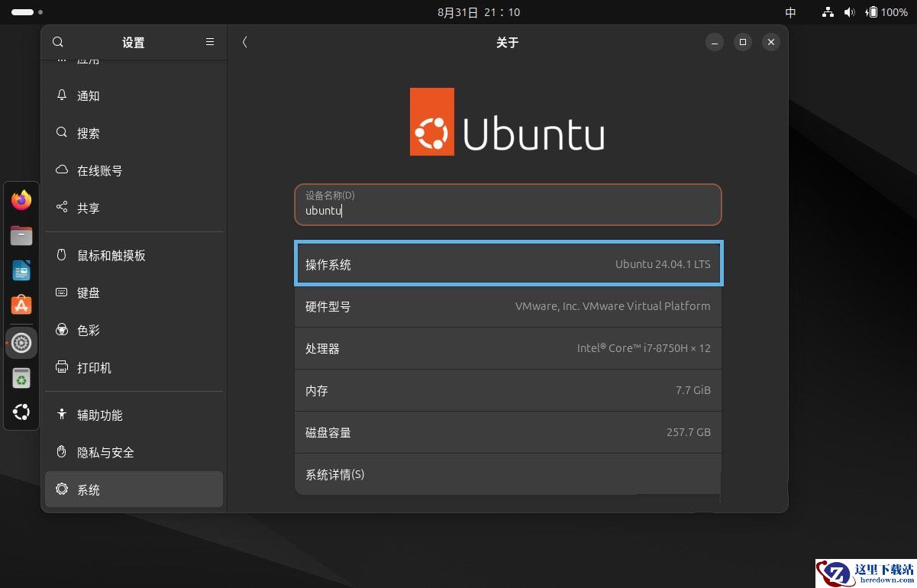Click the 操作系统 row
Image resolution: width=917 pixels, height=588 pixels.
click(x=508, y=264)
